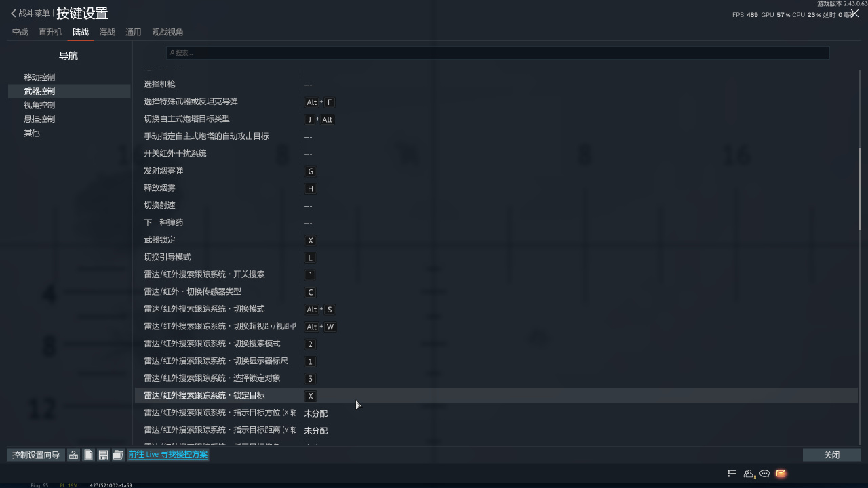868x488 pixels.
Task: Click the J + Alt binding for 切换自主式炮塔目标类型
Action: [x=319, y=119]
